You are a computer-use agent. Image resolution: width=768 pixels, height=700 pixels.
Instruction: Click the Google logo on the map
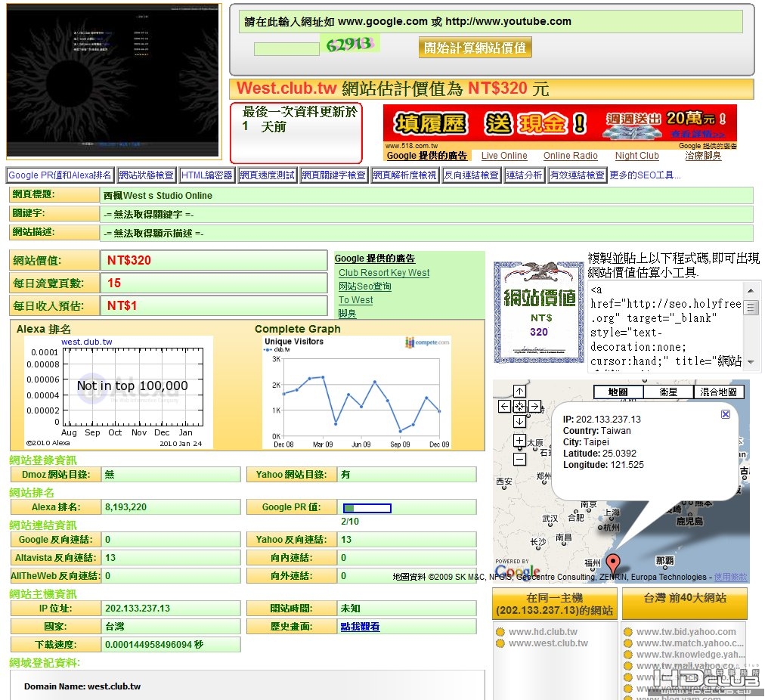[517, 571]
